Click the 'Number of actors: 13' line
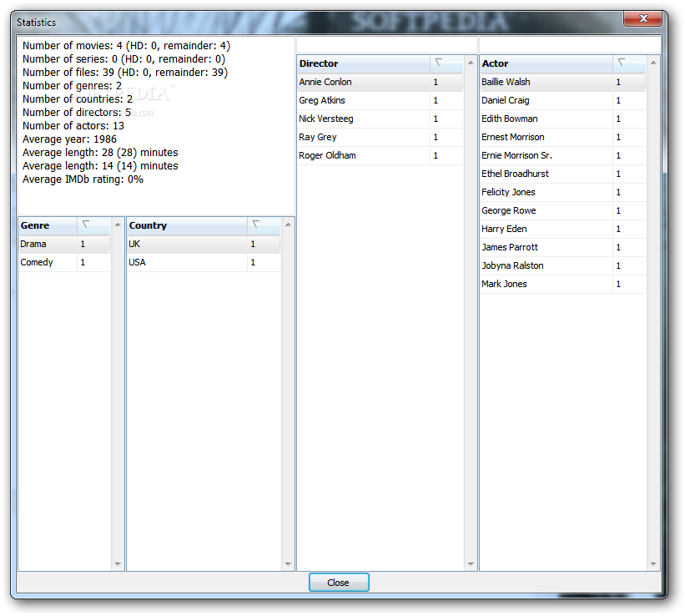Screen dimensions: 685x616 (x=73, y=126)
